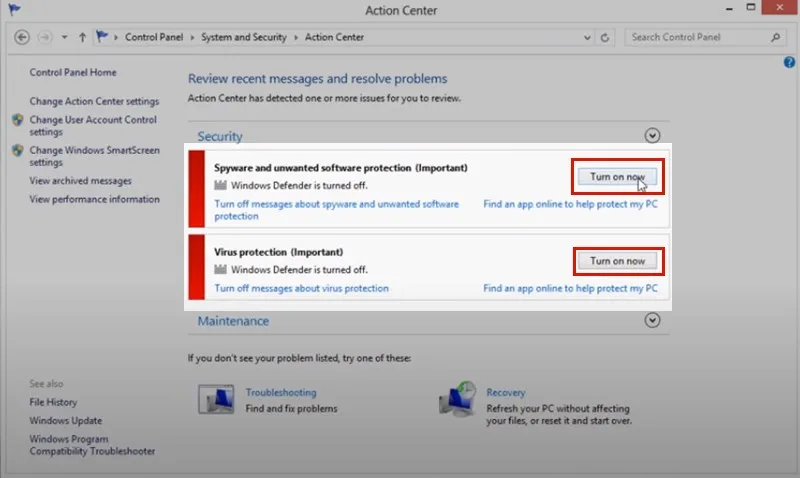Collapse the Security section chevron

pyautogui.click(x=652, y=135)
